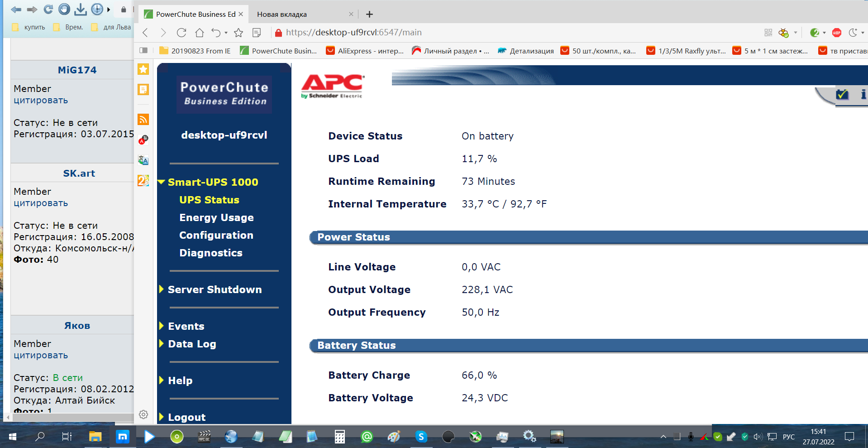
Task: Open a new browser tab
Action: (x=369, y=14)
